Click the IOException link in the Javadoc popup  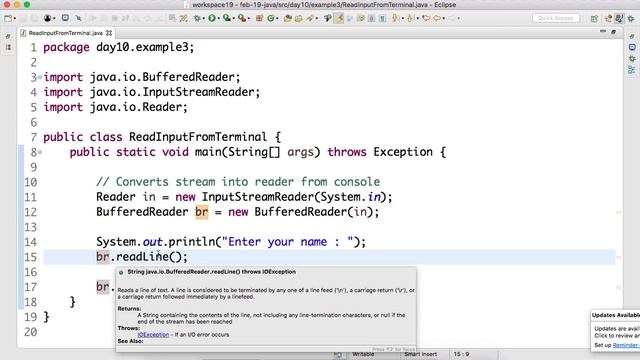(x=153, y=334)
